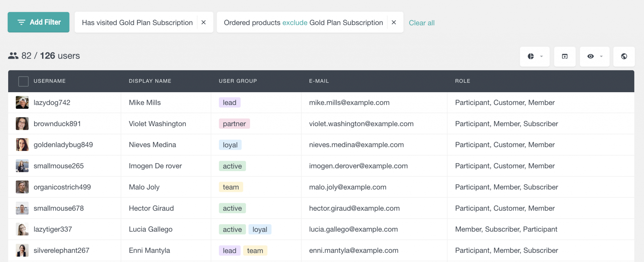The width and height of the screenshot is (644, 262).
Task: Sort by the E-MAIL column header
Action: tap(319, 81)
